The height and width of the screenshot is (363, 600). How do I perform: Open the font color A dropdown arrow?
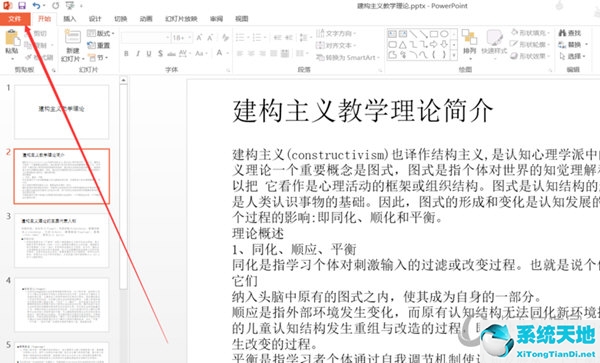(x=228, y=53)
